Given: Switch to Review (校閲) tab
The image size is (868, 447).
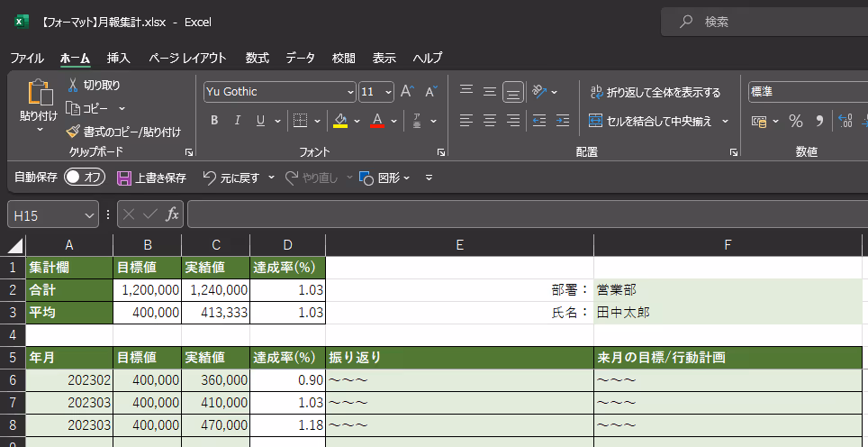Looking at the screenshot, I should click(344, 58).
